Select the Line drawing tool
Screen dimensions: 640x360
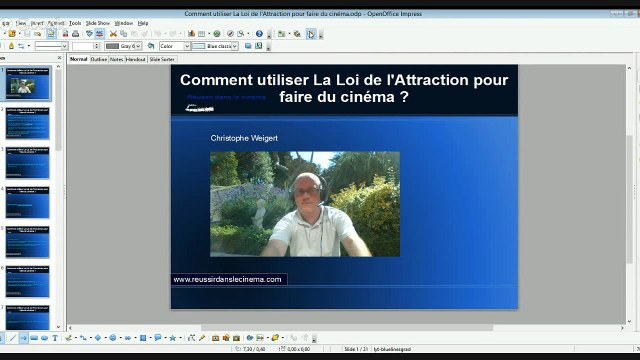tap(13, 338)
